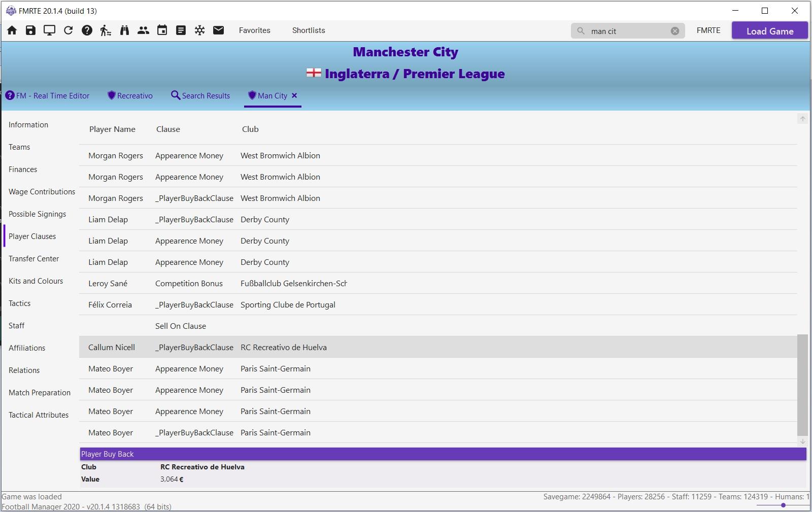The image size is (812, 512).
Task: Click the FMRTE menu item
Action: (x=708, y=30)
